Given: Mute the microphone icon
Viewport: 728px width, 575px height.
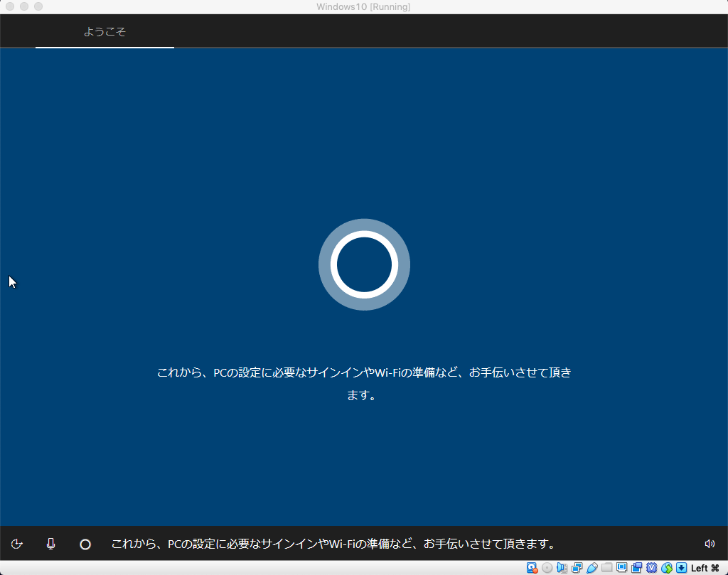Looking at the screenshot, I should (50, 543).
